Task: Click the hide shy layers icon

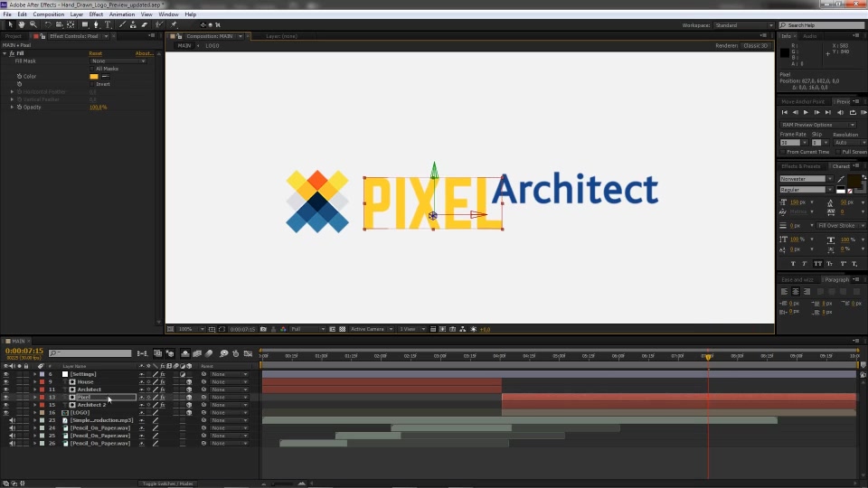Action: (x=184, y=353)
